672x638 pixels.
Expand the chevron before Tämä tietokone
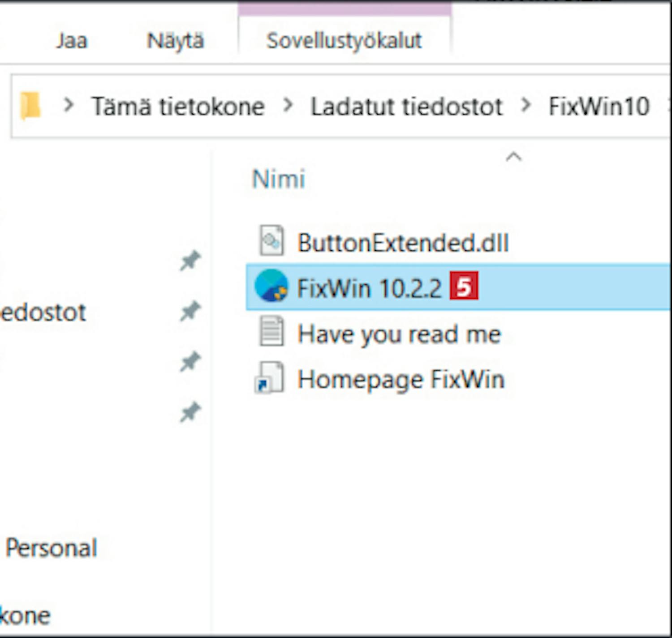[69, 106]
